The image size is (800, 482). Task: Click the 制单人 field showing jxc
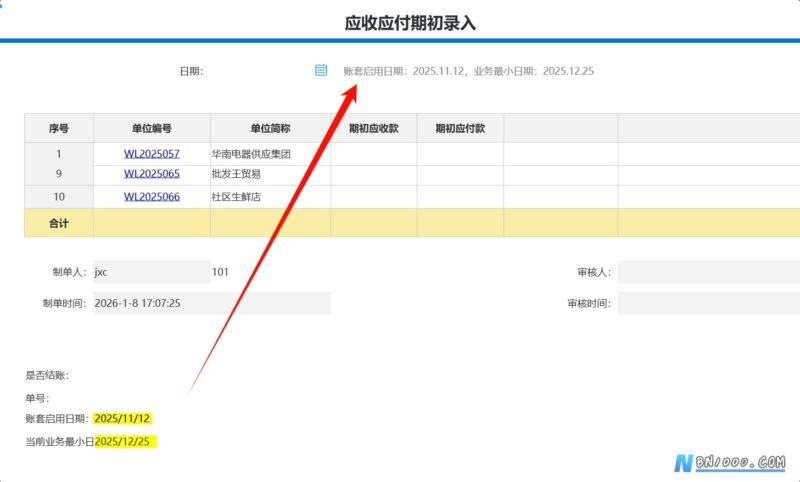click(x=152, y=272)
